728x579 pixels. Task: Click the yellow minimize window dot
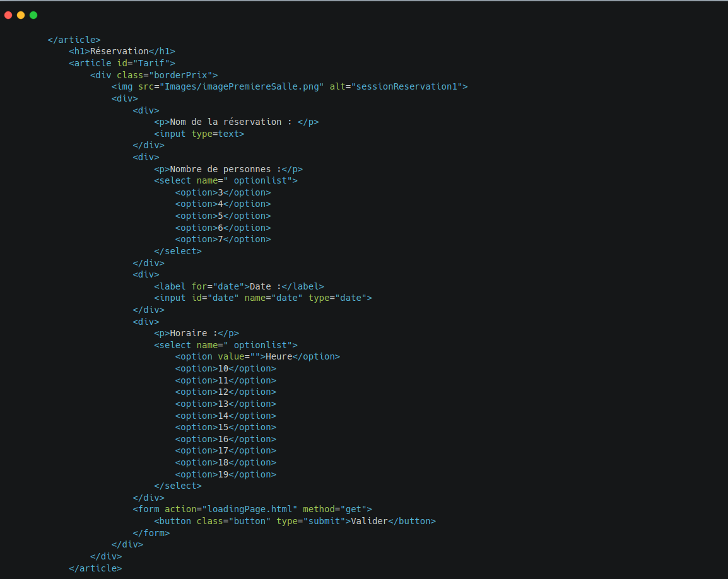(21, 15)
